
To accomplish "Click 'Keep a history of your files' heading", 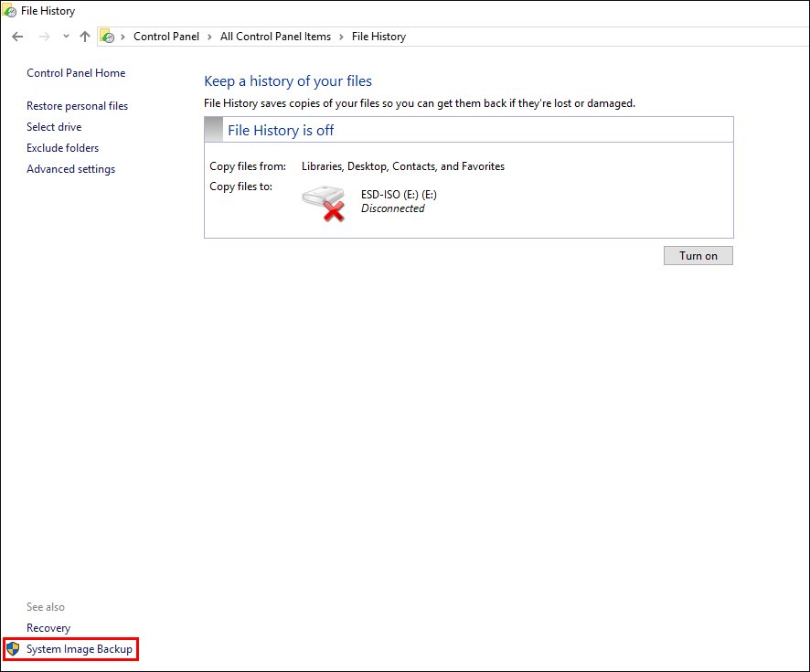I will [288, 81].
